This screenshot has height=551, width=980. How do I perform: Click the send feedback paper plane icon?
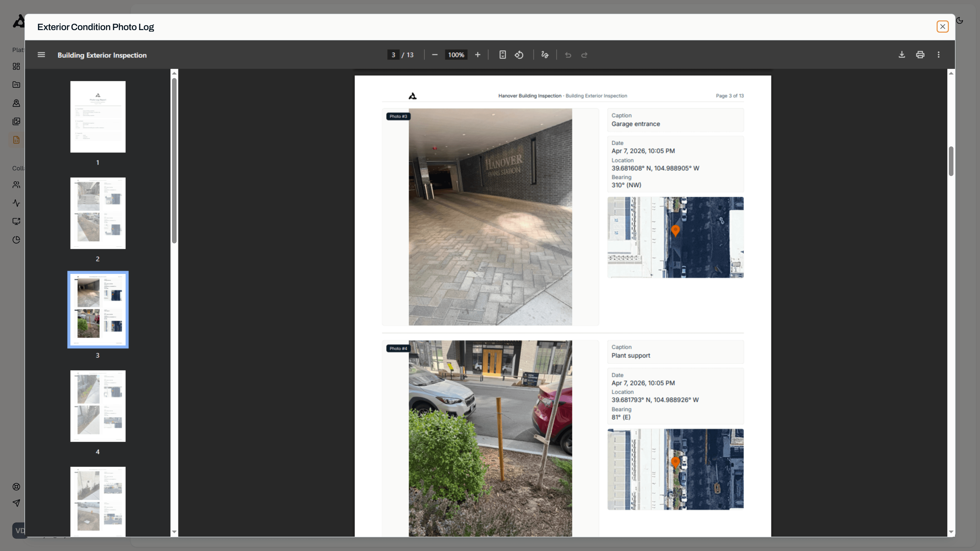tap(16, 503)
